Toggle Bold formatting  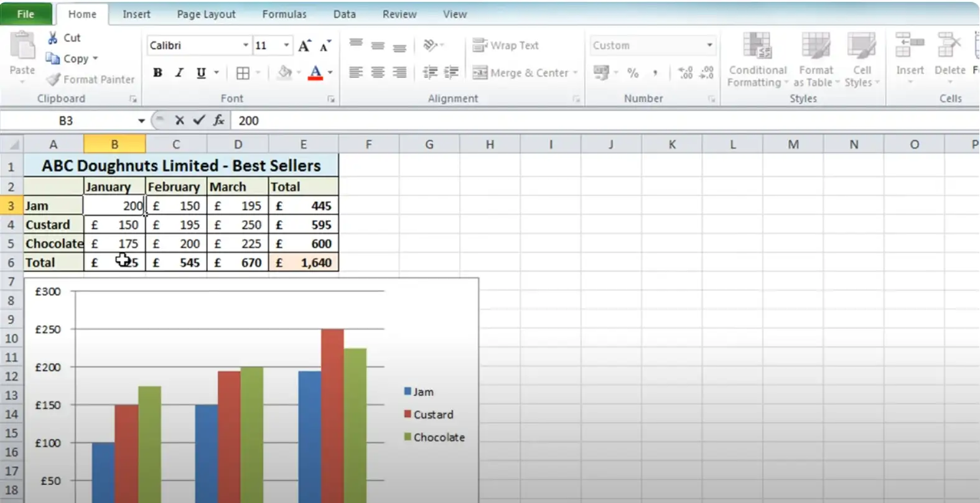point(157,73)
